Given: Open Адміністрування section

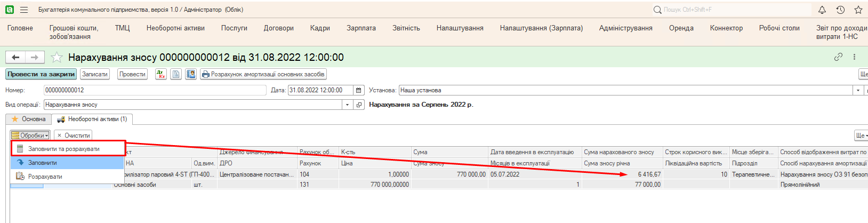Looking at the screenshot, I should pyautogui.click(x=626, y=28).
